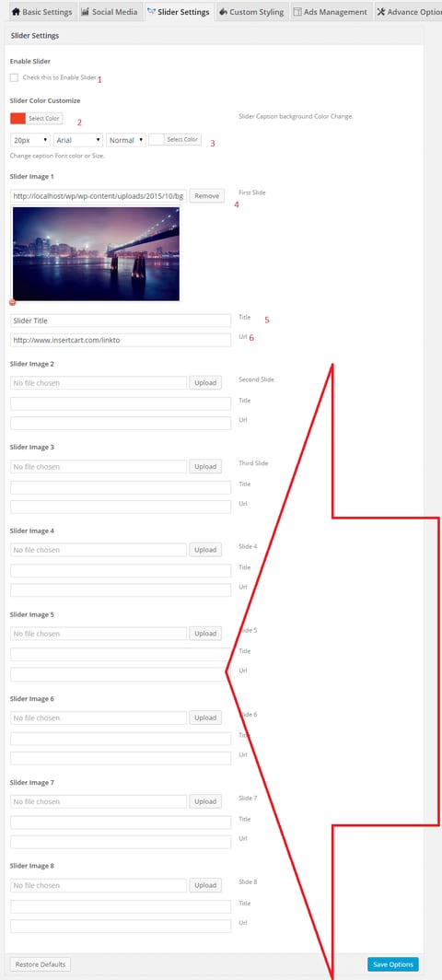Click the orange caption background color swatch
The image size is (442, 980).
tap(18, 118)
